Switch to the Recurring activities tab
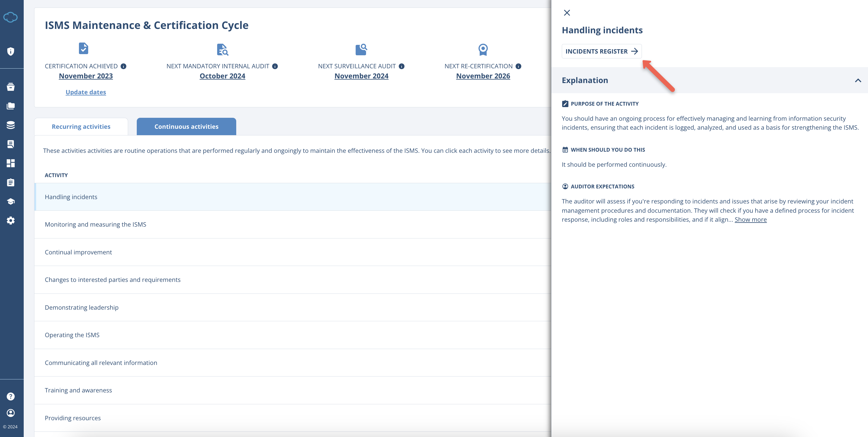Viewport: 868px width, 437px height. click(x=81, y=126)
